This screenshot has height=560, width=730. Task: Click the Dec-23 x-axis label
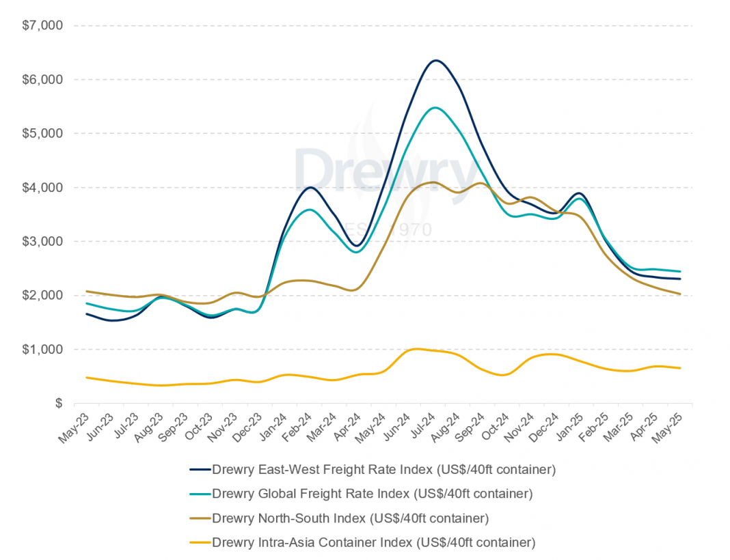(x=247, y=428)
